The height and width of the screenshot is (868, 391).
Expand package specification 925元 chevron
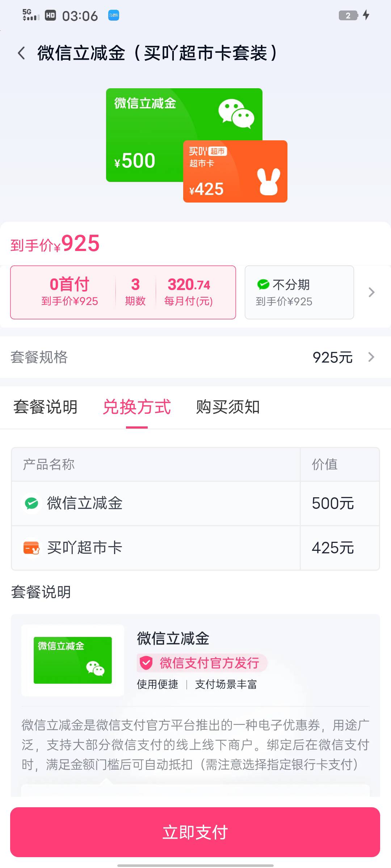click(x=371, y=357)
